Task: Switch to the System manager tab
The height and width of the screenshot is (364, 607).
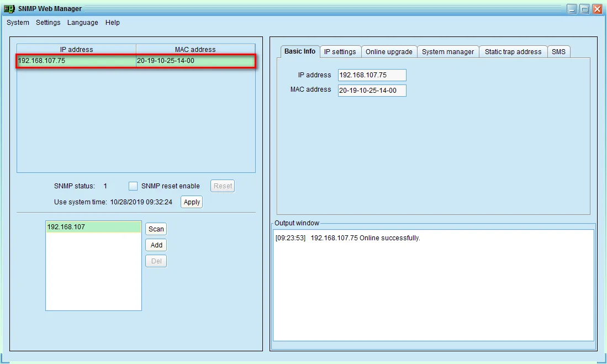Action: click(x=448, y=51)
